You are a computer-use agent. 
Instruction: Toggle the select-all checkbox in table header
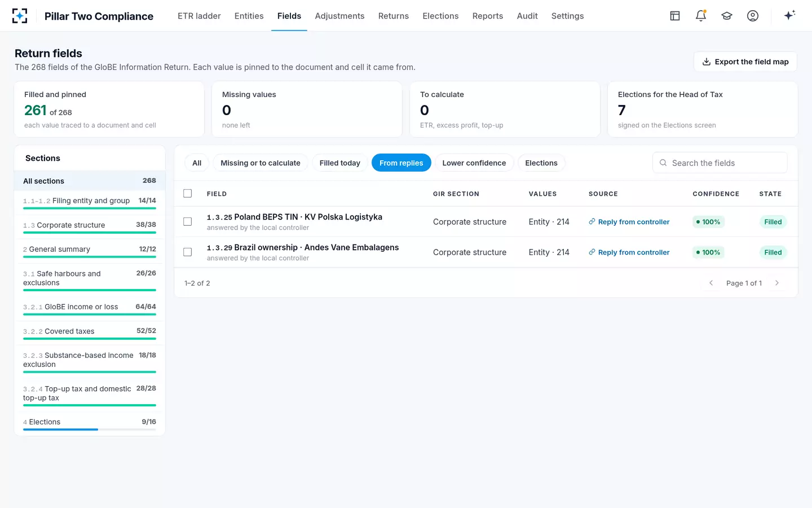pos(188,194)
